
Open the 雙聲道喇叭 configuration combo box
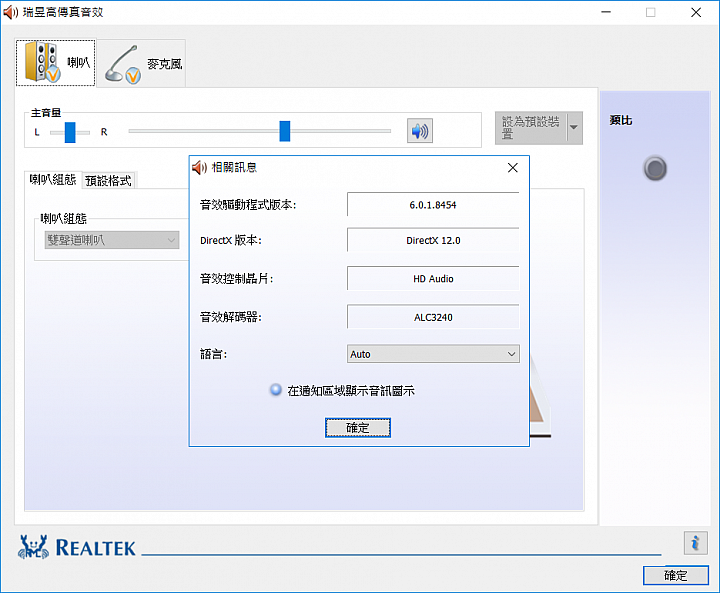112,240
